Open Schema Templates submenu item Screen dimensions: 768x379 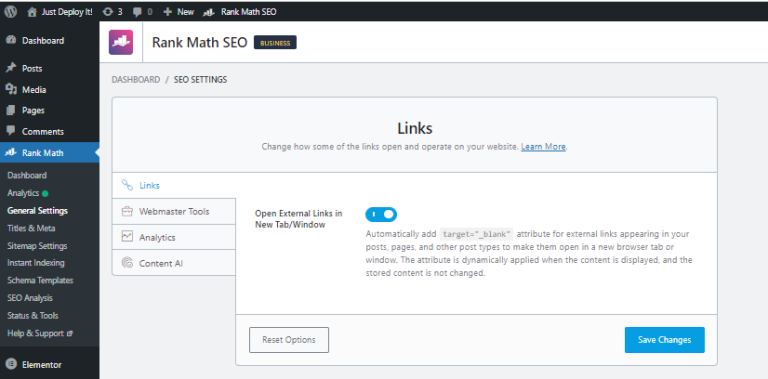[x=40, y=281]
